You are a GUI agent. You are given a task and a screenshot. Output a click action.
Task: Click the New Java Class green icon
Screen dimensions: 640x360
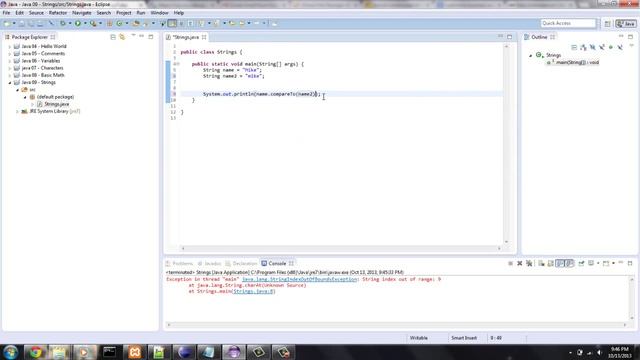click(x=119, y=23)
